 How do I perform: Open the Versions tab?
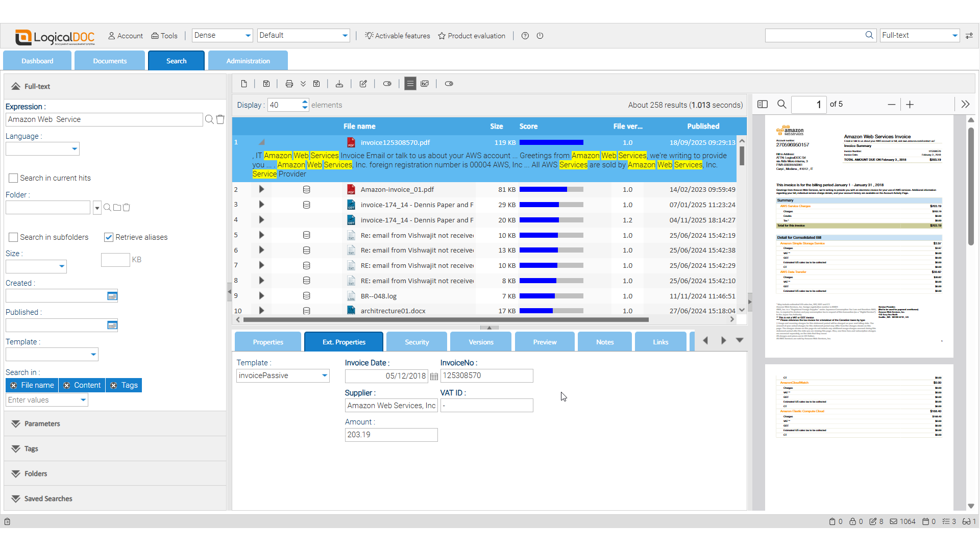pos(481,342)
